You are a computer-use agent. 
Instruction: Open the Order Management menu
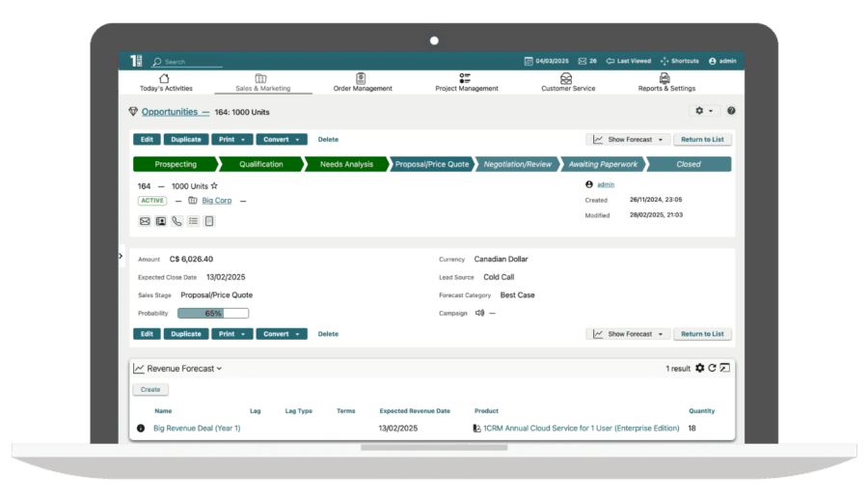[363, 82]
